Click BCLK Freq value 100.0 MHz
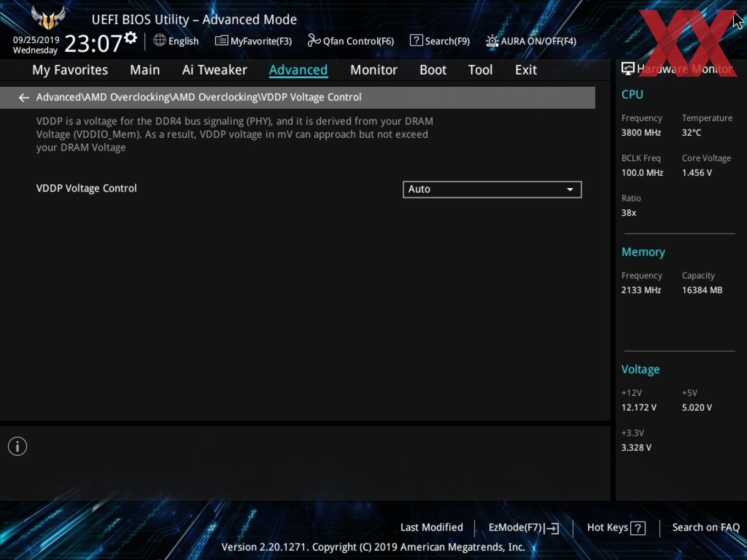Screen dimensions: 747x560 coord(642,172)
